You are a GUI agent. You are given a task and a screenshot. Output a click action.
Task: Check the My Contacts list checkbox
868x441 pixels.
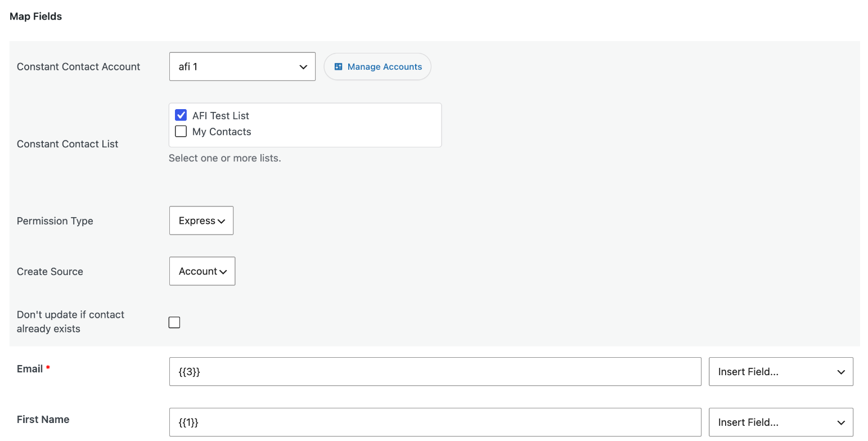pos(181,132)
